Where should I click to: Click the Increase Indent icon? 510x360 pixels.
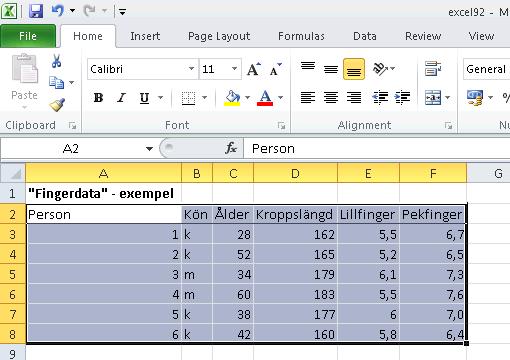click(402, 98)
